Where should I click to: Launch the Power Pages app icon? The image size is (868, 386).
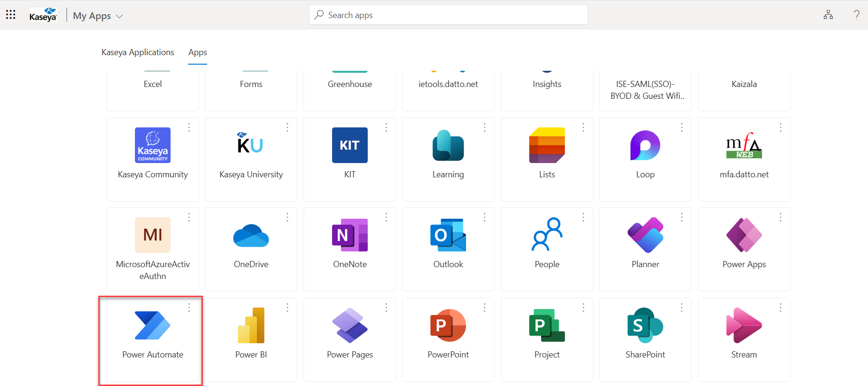click(350, 325)
